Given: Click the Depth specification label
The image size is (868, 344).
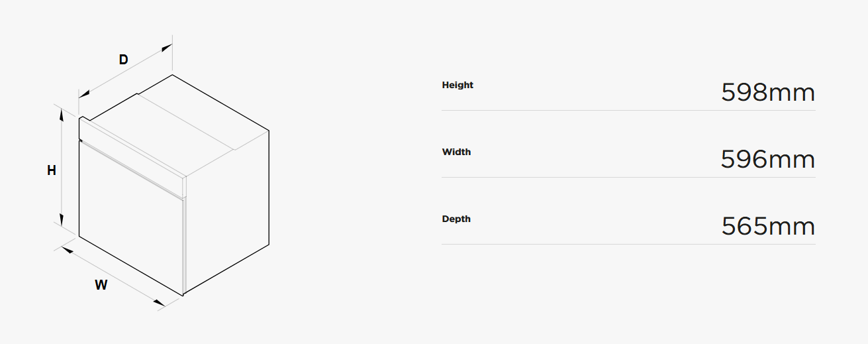Looking at the screenshot, I should [x=456, y=219].
